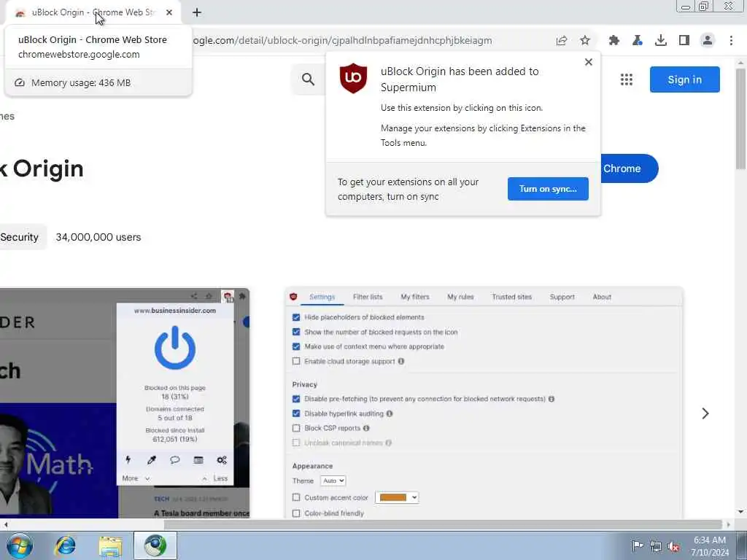The height and width of the screenshot is (560, 747).
Task: Click the address bar URL text
Action: [x=342, y=41]
